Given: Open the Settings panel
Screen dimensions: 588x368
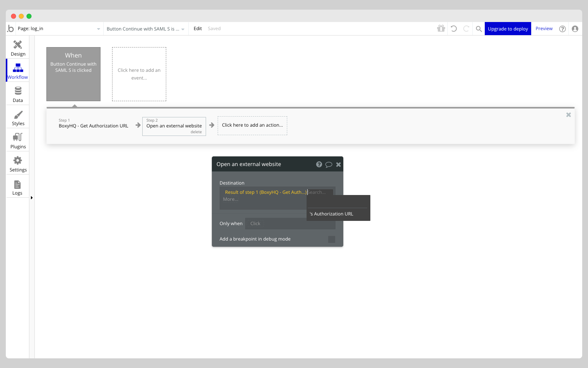Looking at the screenshot, I should (x=17, y=163).
